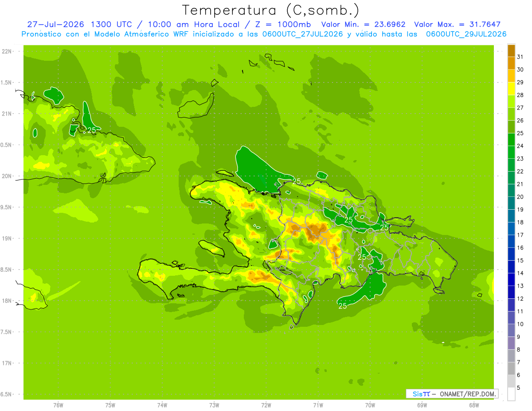Click the 70W longitude axis label
Screen dimensions: 532x411
tap(370, 405)
